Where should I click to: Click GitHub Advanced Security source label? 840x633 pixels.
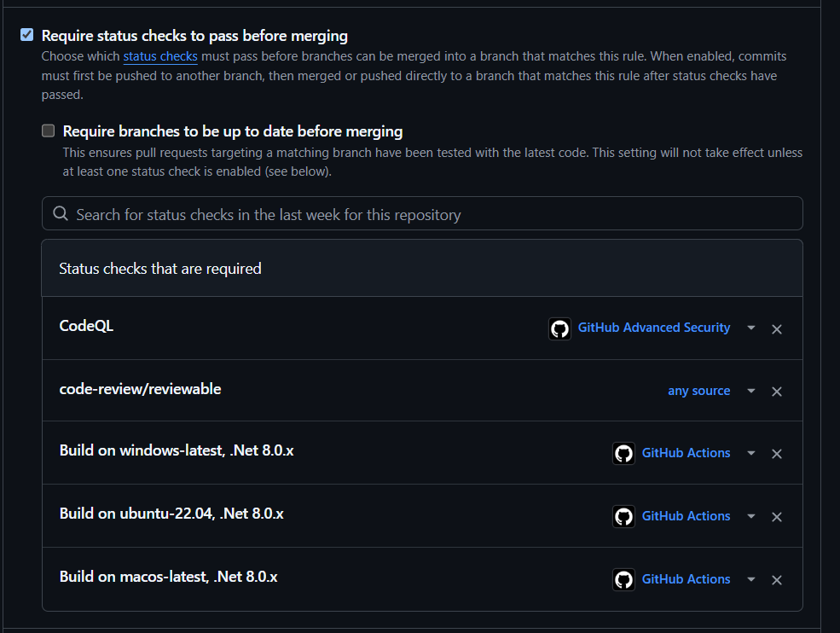pyautogui.click(x=653, y=328)
